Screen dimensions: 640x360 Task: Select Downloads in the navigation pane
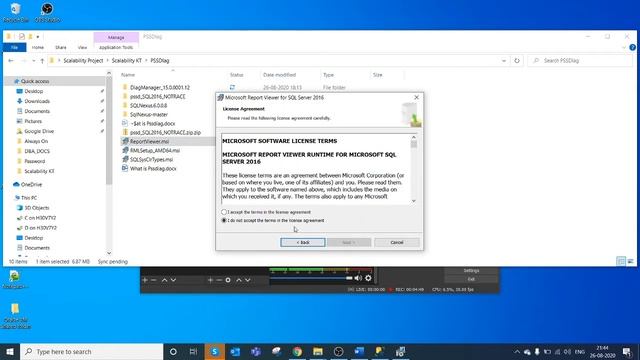pos(37,101)
